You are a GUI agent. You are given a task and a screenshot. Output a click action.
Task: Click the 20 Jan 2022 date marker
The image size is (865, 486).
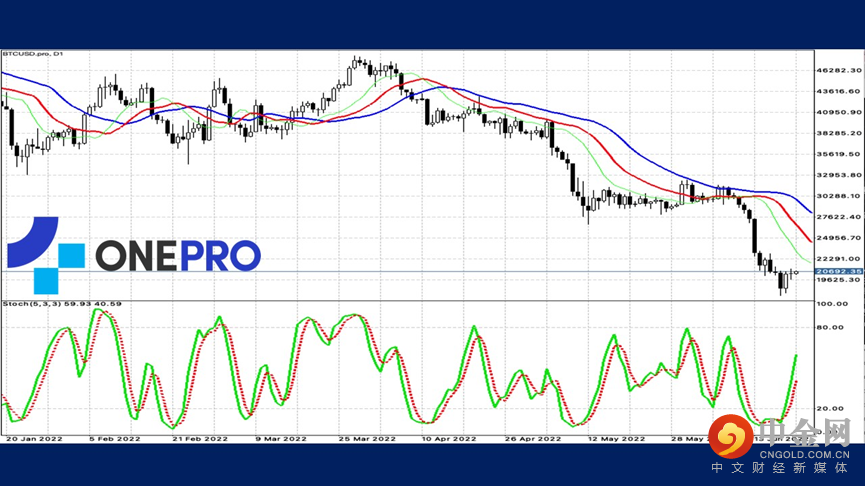coord(33,438)
